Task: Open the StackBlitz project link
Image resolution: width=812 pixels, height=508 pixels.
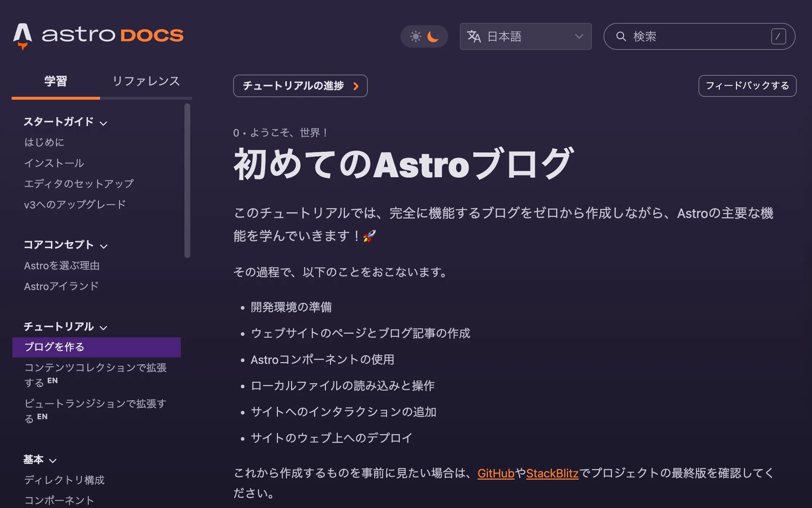Action: tap(552, 473)
